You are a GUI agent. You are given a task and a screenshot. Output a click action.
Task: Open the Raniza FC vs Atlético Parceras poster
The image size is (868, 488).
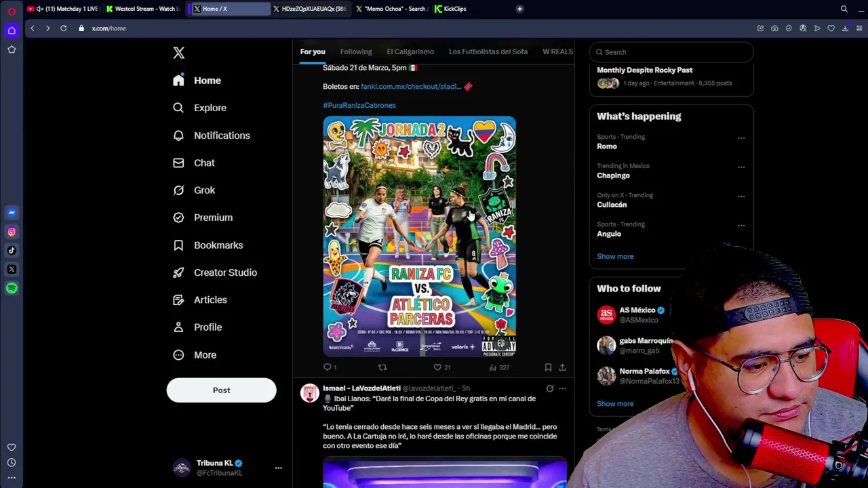[x=419, y=237]
